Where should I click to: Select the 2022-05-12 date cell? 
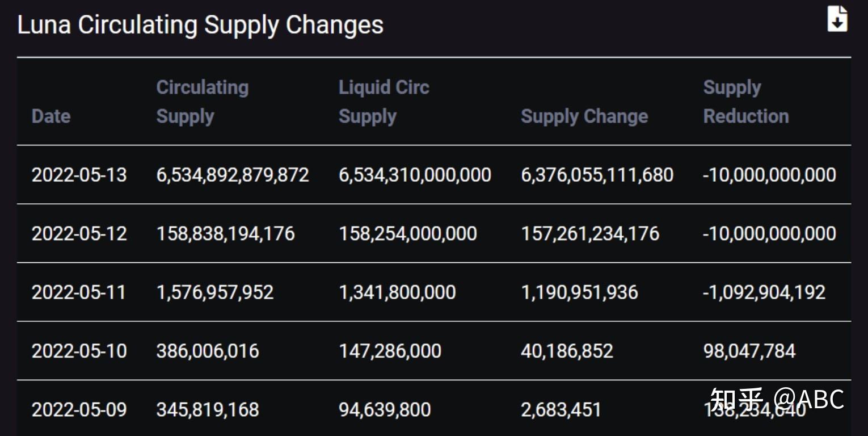click(x=79, y=233)
